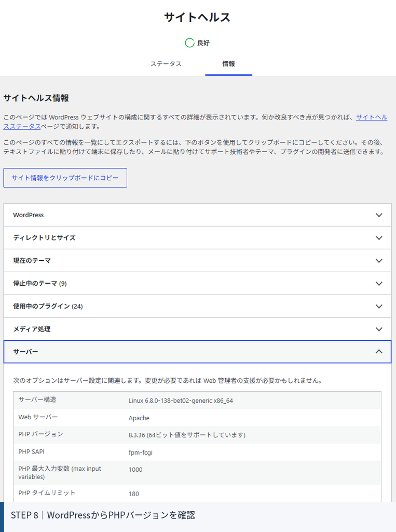Click chevron icon on WordPress row
The width and height of the screenshot is (396, 532).
tap(379, 215)
